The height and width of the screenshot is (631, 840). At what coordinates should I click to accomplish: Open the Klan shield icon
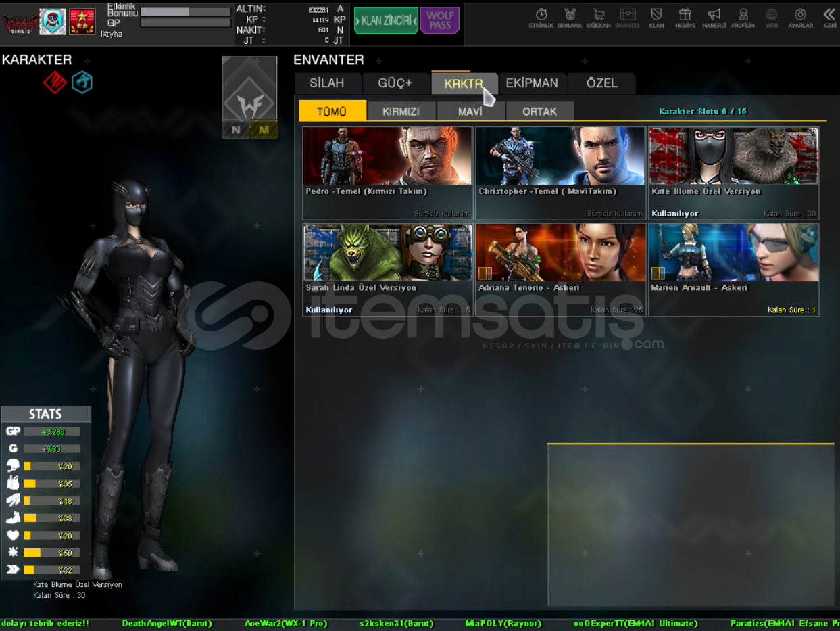point(656,18)
